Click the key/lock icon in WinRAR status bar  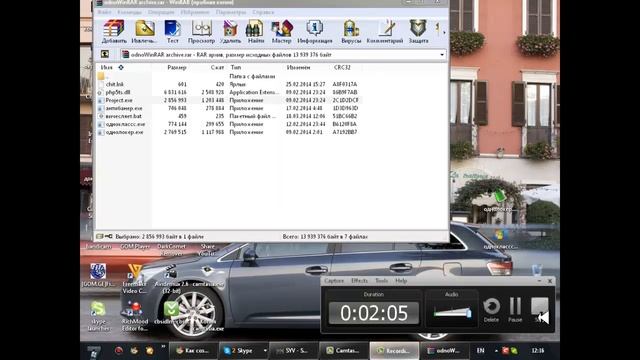click(x=108, y=236)
